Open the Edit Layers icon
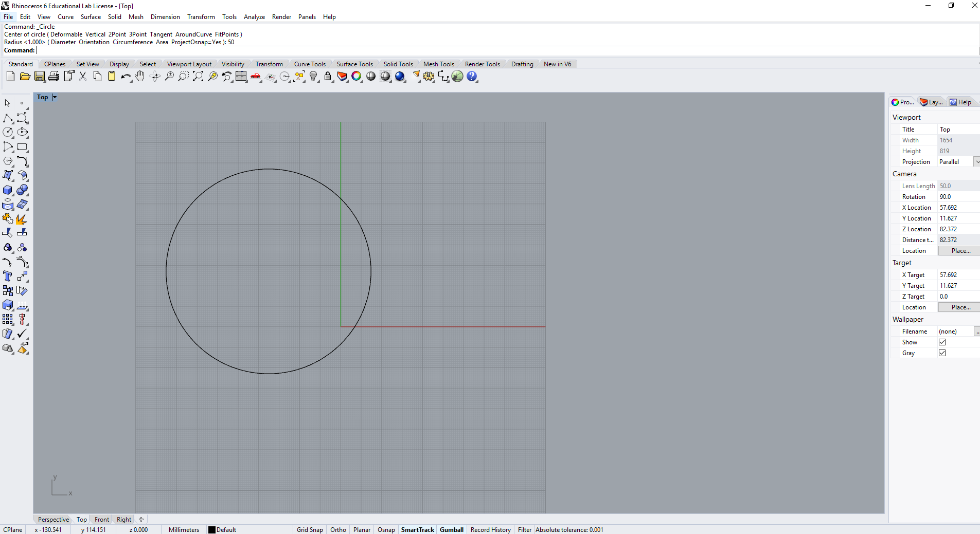 coord(342,77)
